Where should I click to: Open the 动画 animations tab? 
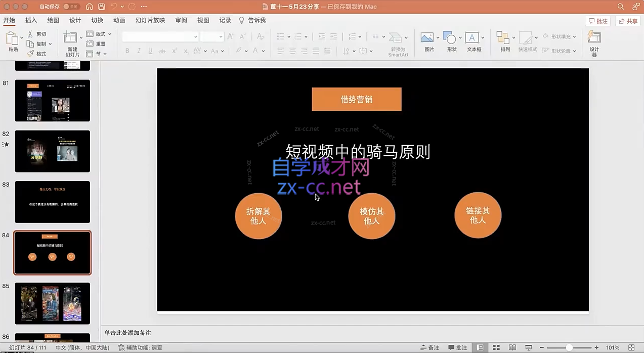[x=119, y=20]
